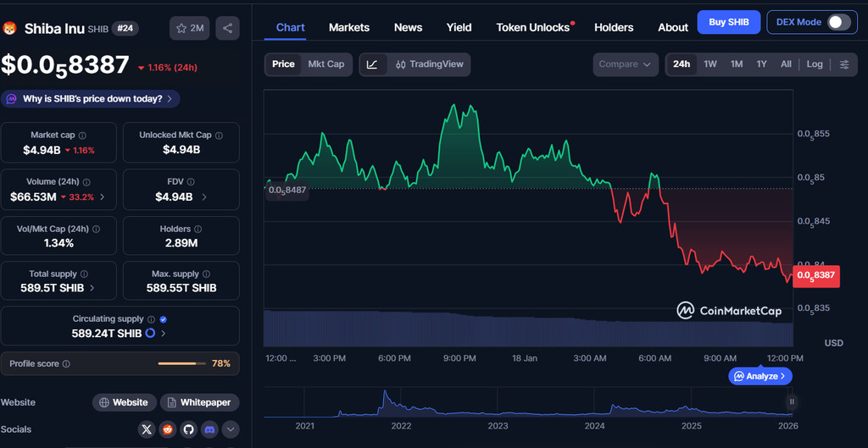Click the Buy SHIB button

(x=727, y=22)
